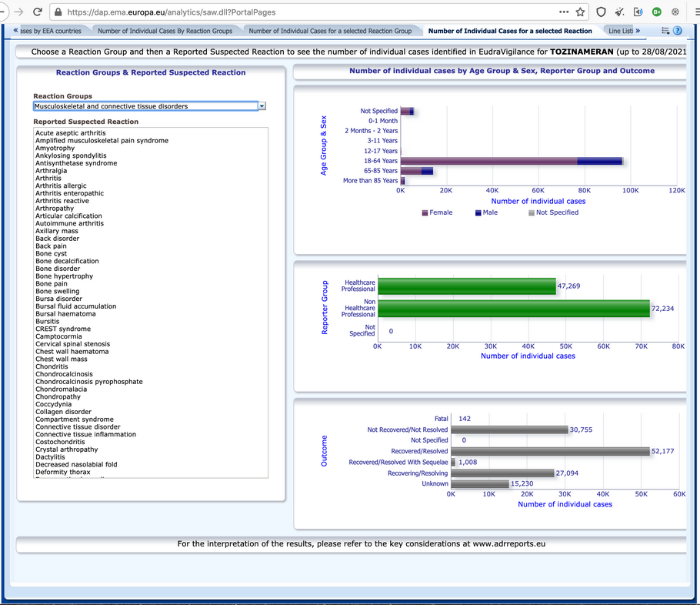
Task: Open the tracking protection shield panel
Action: tap(601, 12)
